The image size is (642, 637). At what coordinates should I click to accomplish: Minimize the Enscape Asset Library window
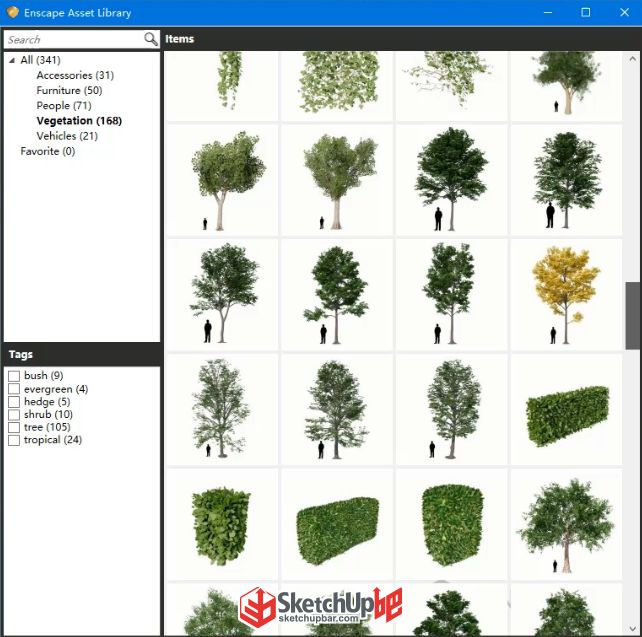tap(547, 12)
